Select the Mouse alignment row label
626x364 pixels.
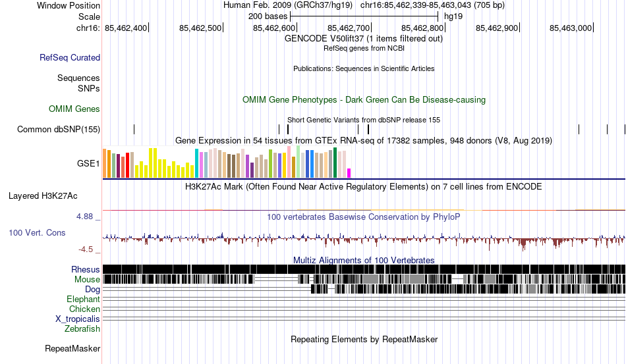87,280
